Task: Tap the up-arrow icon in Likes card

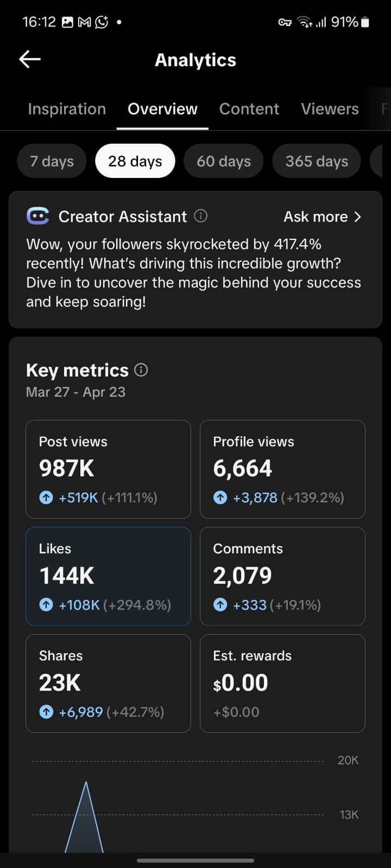Action: click(x=46, y=605)
